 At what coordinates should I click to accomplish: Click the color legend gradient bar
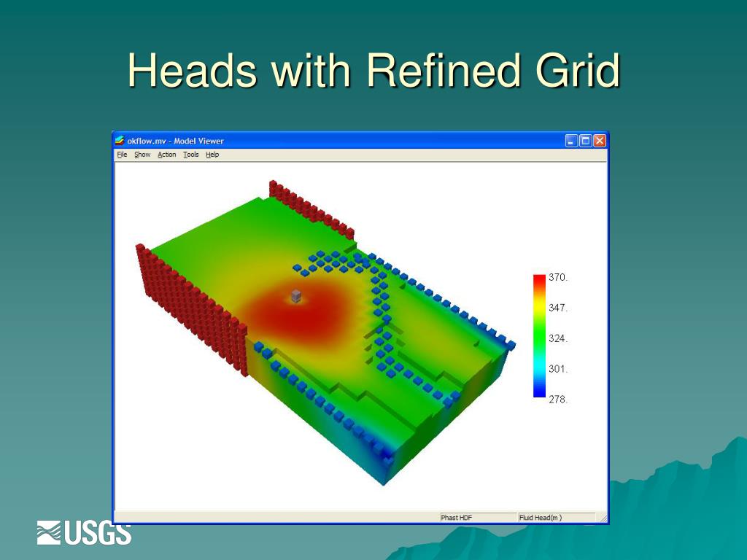pos(539,335)
